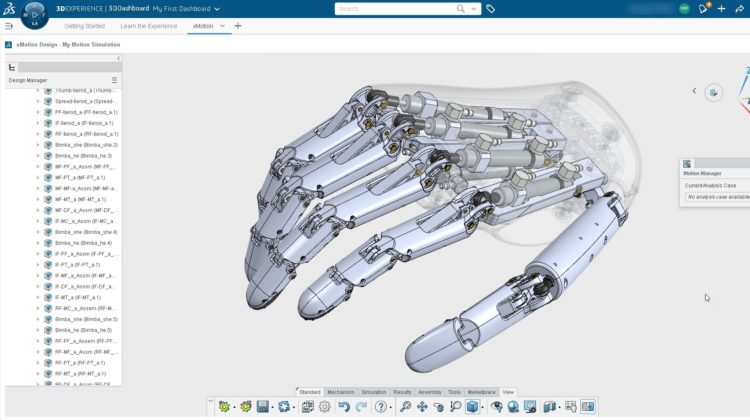Select Bimba_he (Bimba_he.4) in tree

(x=87, y=243)
